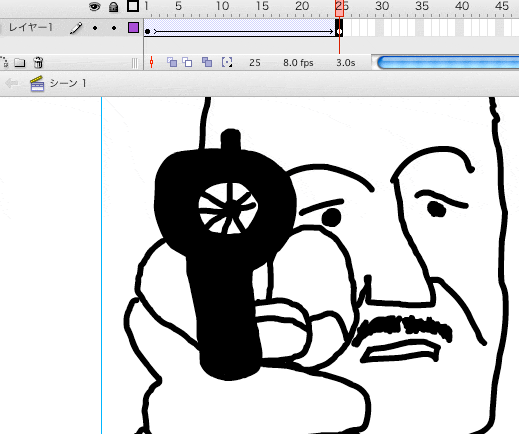Click the add layer folder icon

20,62
